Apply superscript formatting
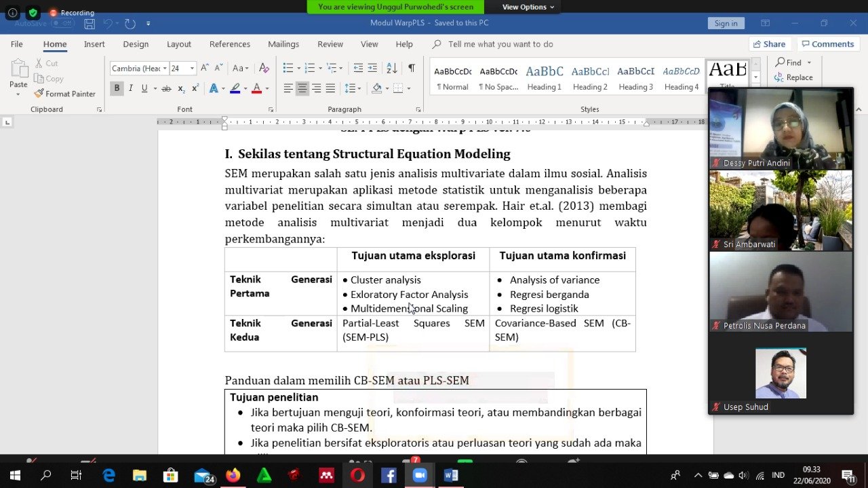 coord(195,88)
